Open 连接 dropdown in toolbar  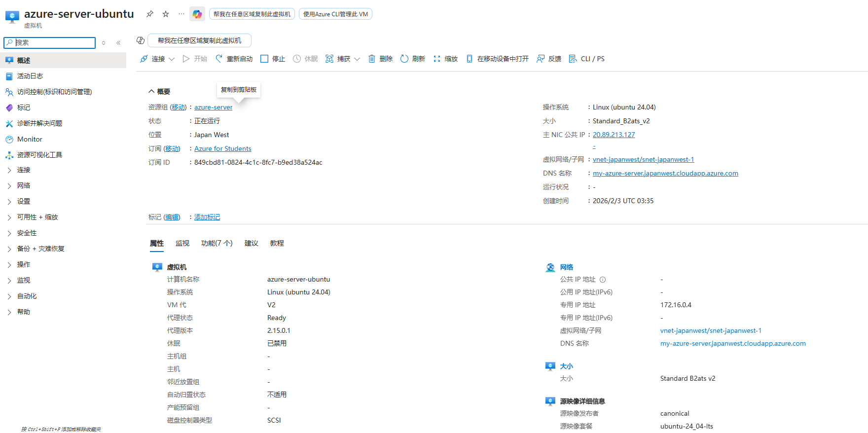pos(157,59)
